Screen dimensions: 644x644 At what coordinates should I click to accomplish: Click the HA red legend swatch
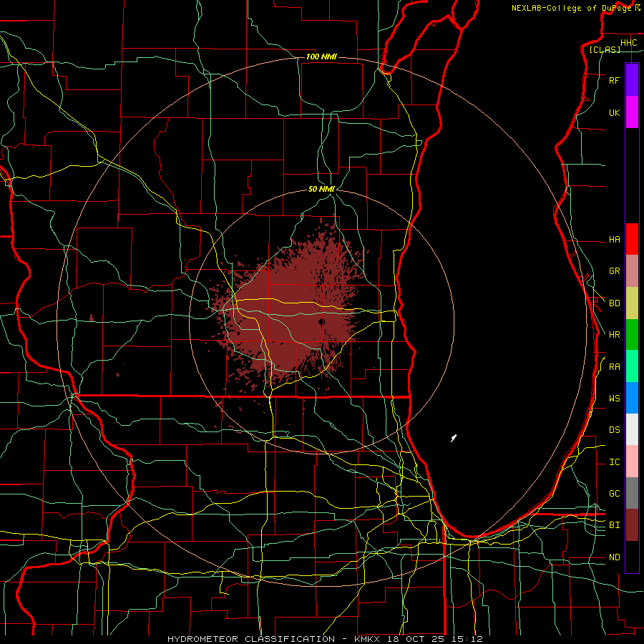[632, 239]
